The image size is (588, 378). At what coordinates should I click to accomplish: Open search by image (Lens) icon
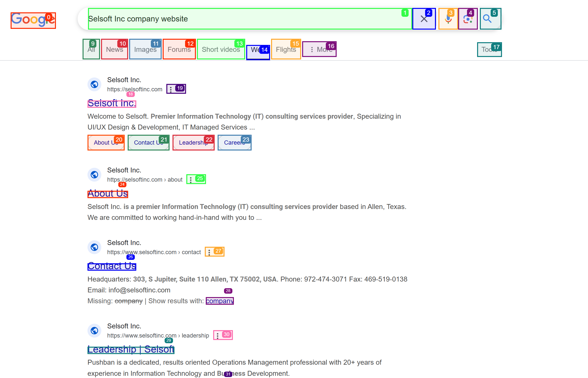click(468, 19)
